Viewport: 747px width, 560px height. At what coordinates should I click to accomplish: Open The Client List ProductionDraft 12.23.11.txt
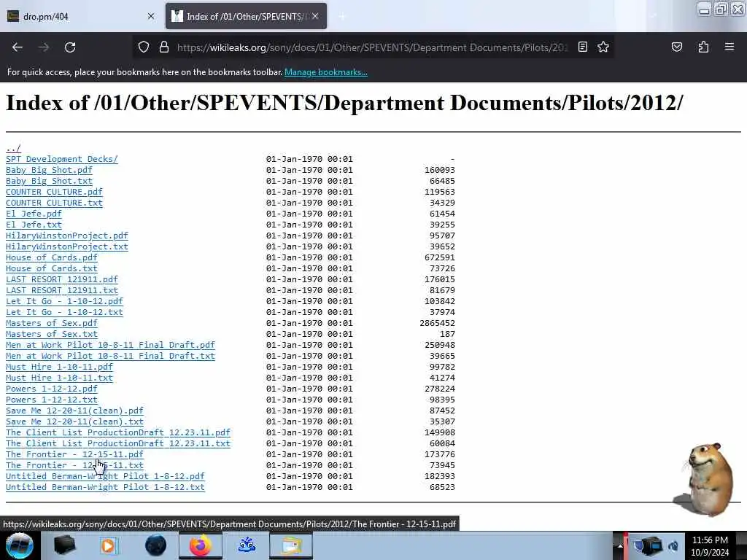[x=118, y=444]
